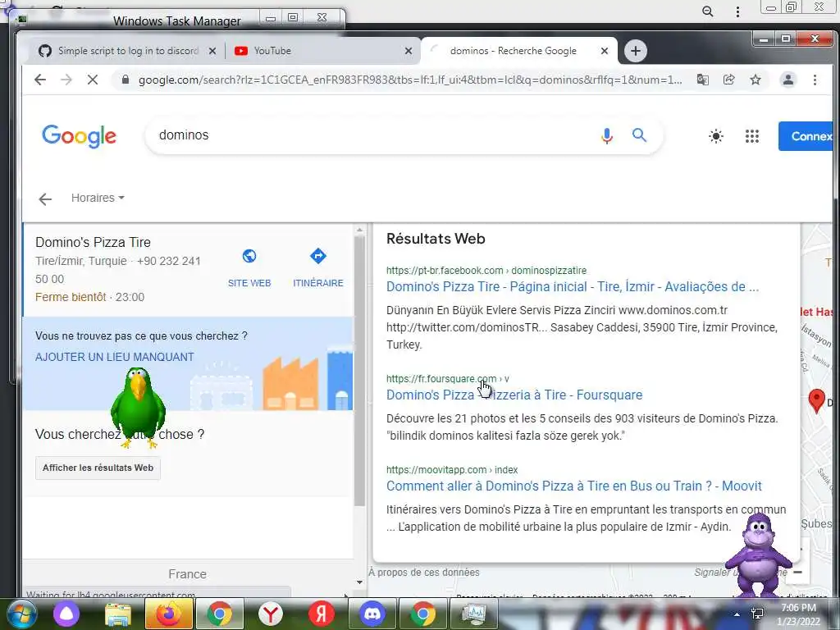This screenshot has height=630, width=840.
Task: Click the pt-br.facebook.com URL breadcrumb
Action: point(486,271)
